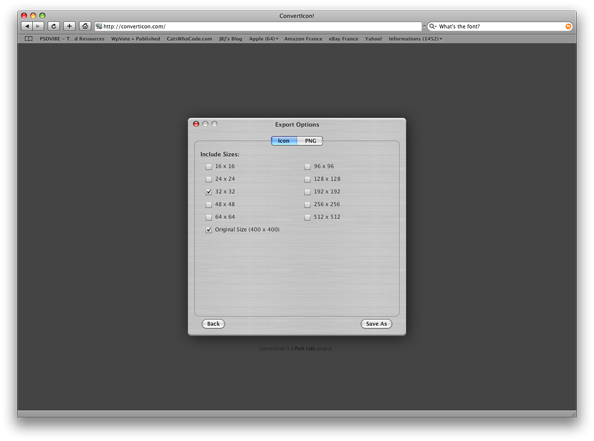Switch to the PNG tab
The width and height of the screenshot is (594, 441).
[x=310, y=141]
